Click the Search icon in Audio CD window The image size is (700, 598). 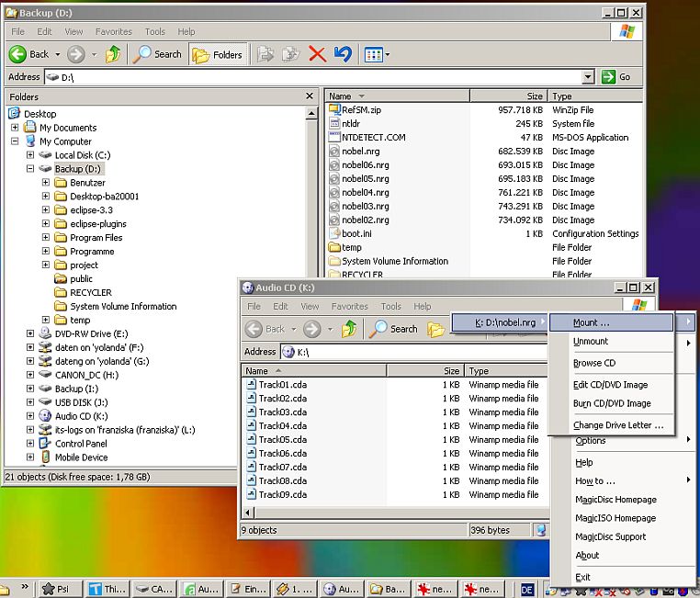point(393,329)
